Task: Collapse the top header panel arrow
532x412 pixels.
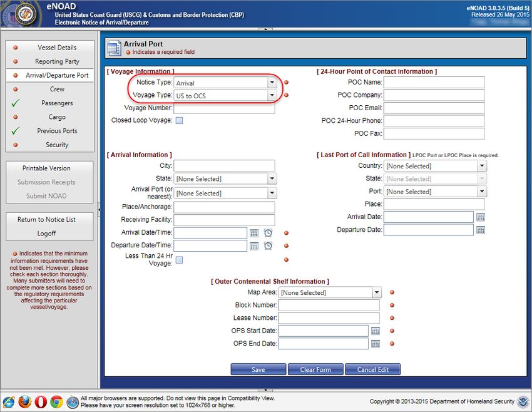Action: [x=265, y=29]
